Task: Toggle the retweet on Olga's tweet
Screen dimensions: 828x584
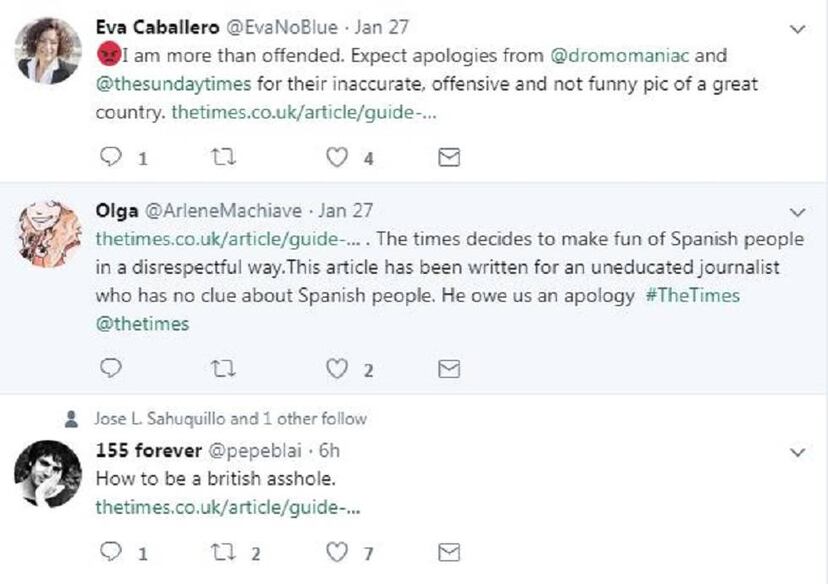Action: point(223,368)
